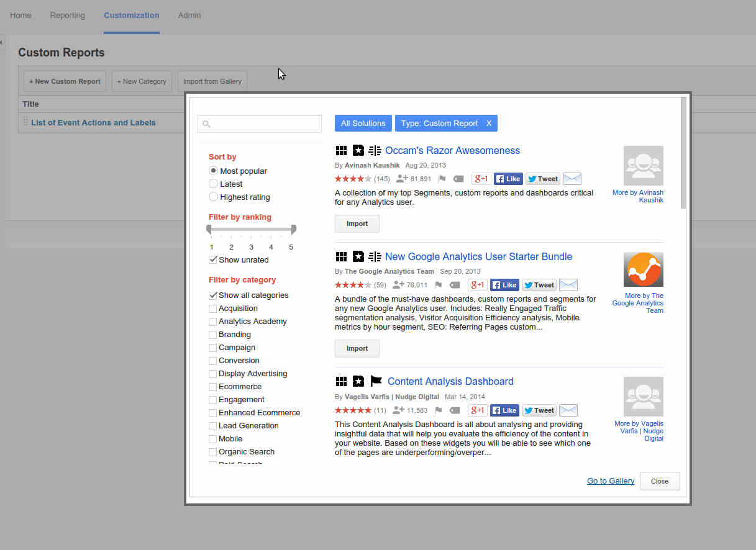Email the Content Analysis Dashboard solution
The height and width of the screenshot is (550, 756).
tap(568, 410)
